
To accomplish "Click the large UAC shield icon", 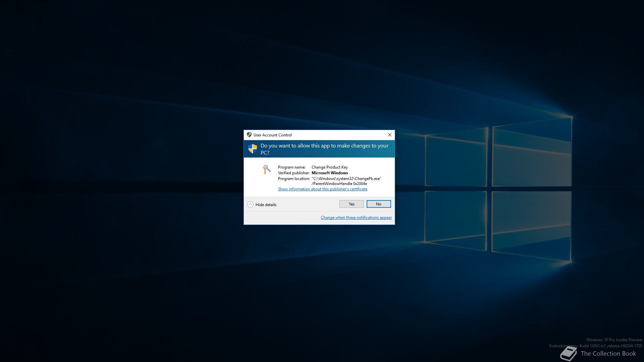I will [252, 148].
